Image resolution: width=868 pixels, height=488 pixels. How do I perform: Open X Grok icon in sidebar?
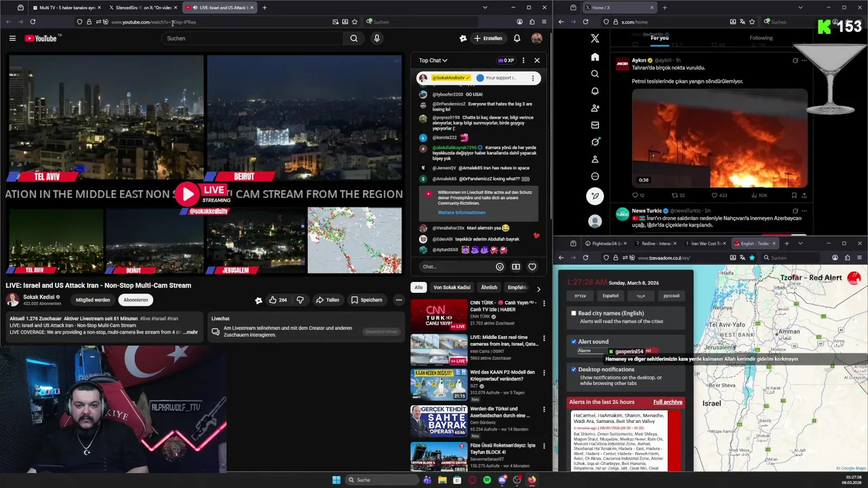(x=595, y=142)
